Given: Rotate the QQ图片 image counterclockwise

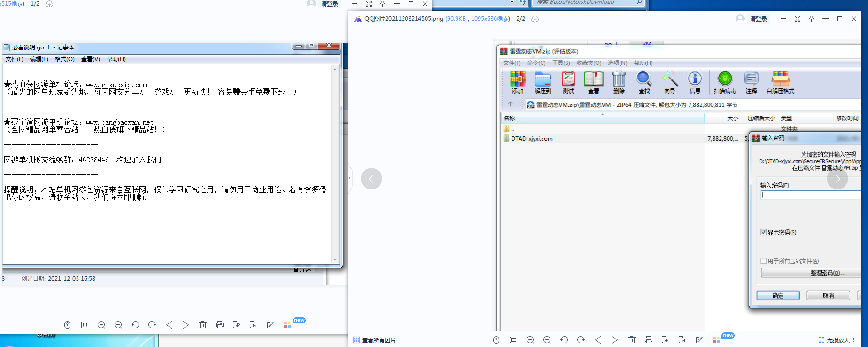Looking at the screenshot, I should [x=564, y=340].
